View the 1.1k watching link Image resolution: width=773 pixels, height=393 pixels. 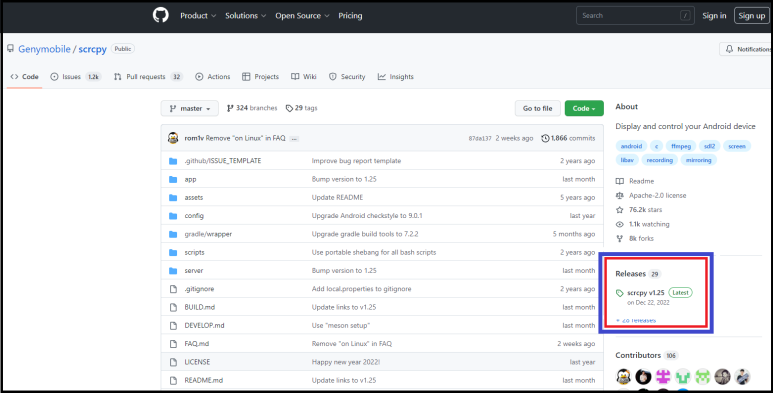(643, 224)
